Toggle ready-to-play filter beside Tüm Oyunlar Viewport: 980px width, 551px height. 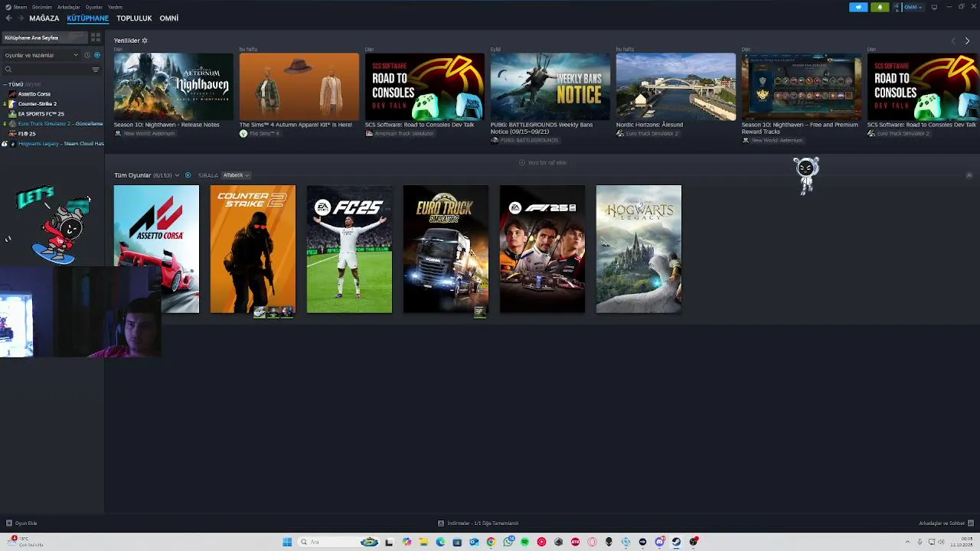(188, 175)
